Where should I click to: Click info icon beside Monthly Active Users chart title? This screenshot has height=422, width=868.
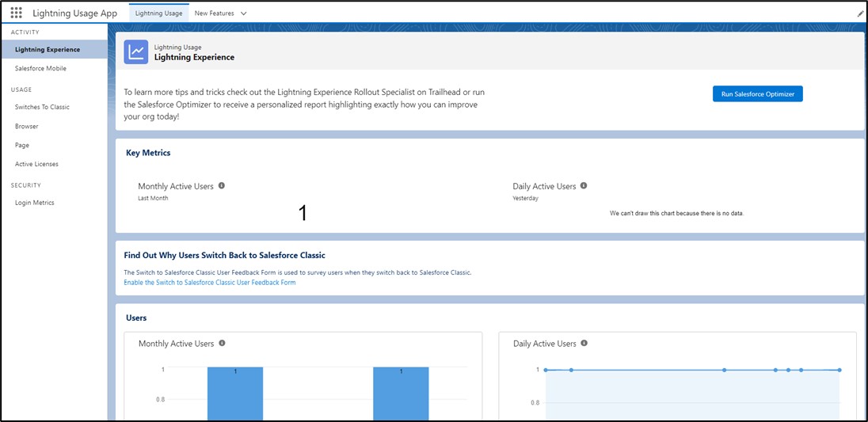coord(222,343)
